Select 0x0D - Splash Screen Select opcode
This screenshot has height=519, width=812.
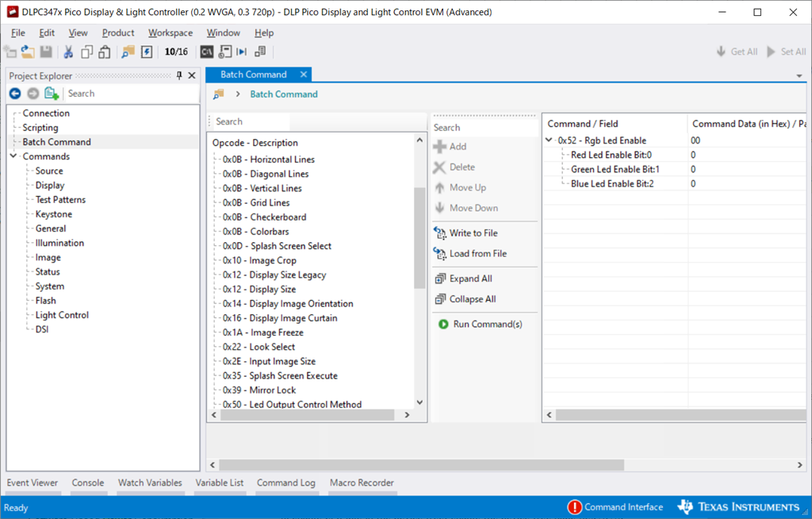pyautogui.click(x=277, y=246)
